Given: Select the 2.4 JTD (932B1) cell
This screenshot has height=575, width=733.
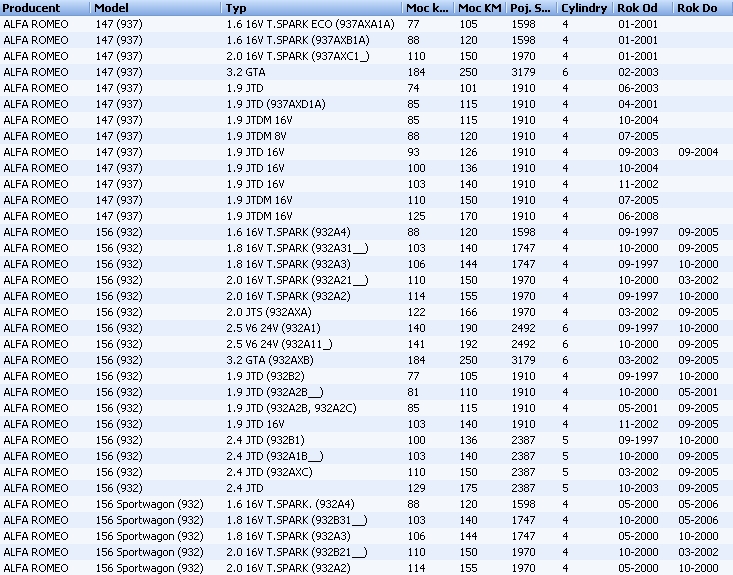Looking at the screenshot, I should [x=266, y=440].
